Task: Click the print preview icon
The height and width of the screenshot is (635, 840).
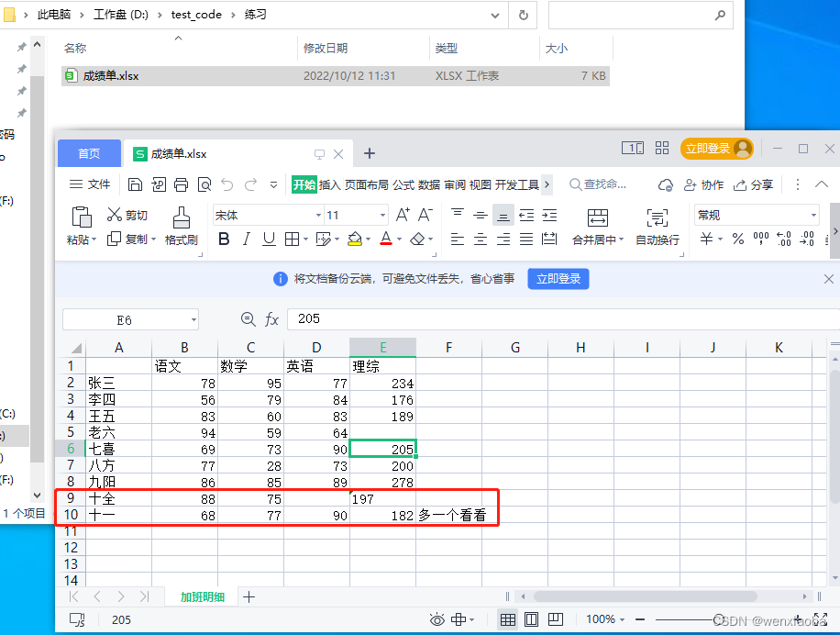Action: pyautogui.click(x=205, y=184)
